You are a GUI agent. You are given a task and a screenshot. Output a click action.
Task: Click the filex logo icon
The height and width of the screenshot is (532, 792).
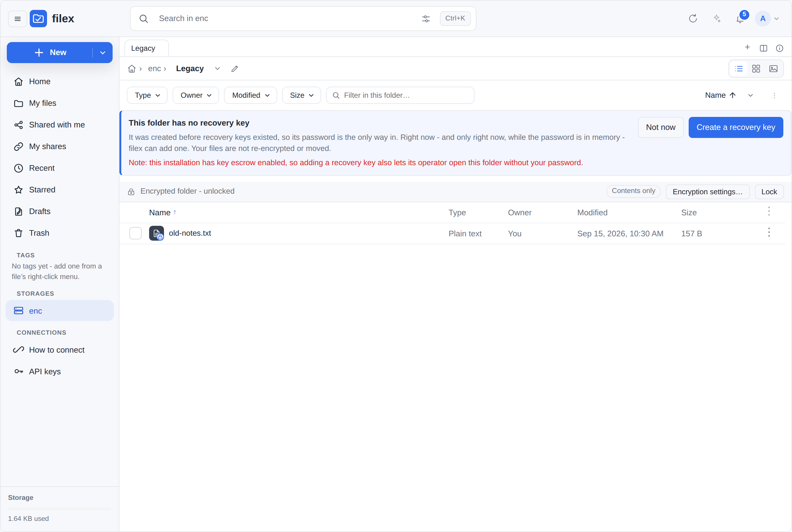click(x=38, y=19)
